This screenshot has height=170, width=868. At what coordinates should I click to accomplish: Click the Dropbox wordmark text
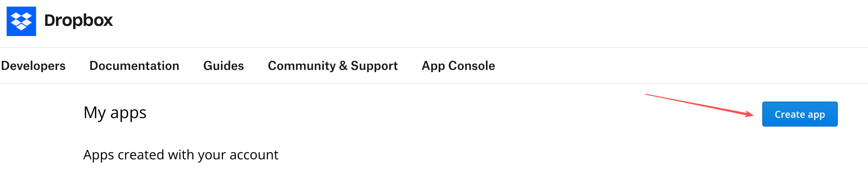(78, 21)
